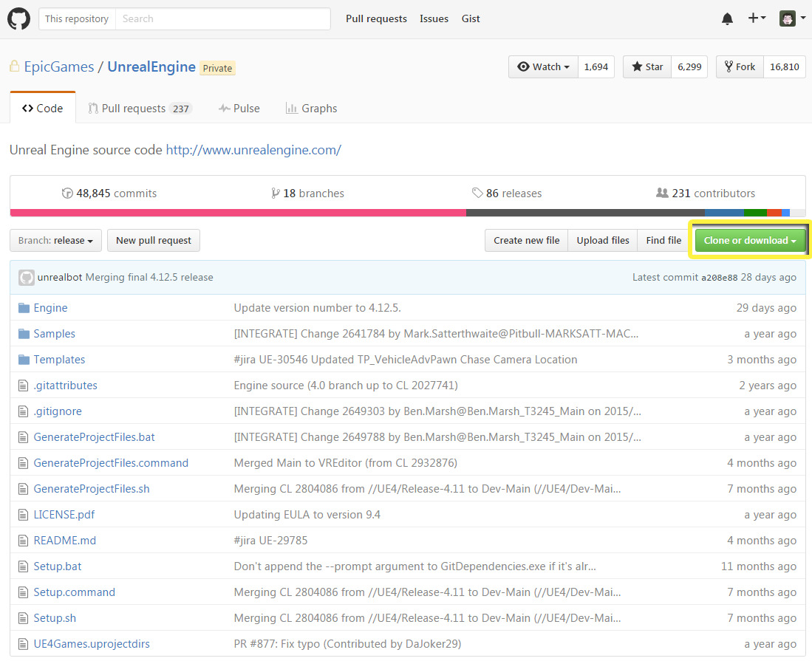Viewport: 812px width, 661px height.
Task: Expand the Branch: release selector
Action: [55, 240]
